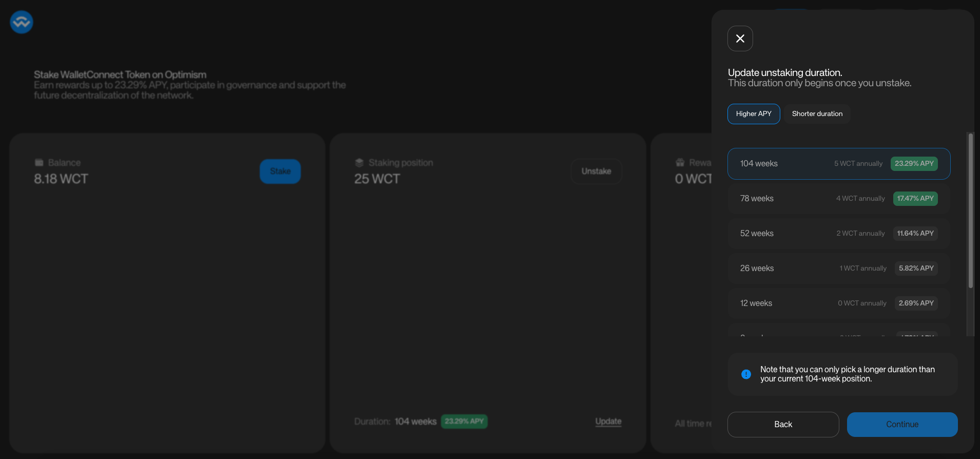980x459 pixels.
Task: Click the Back button
Action: pos(783,425)
